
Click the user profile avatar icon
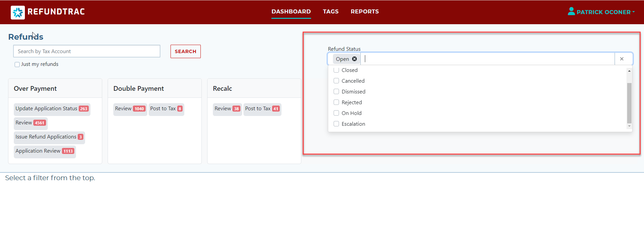[x=571, y=11]
